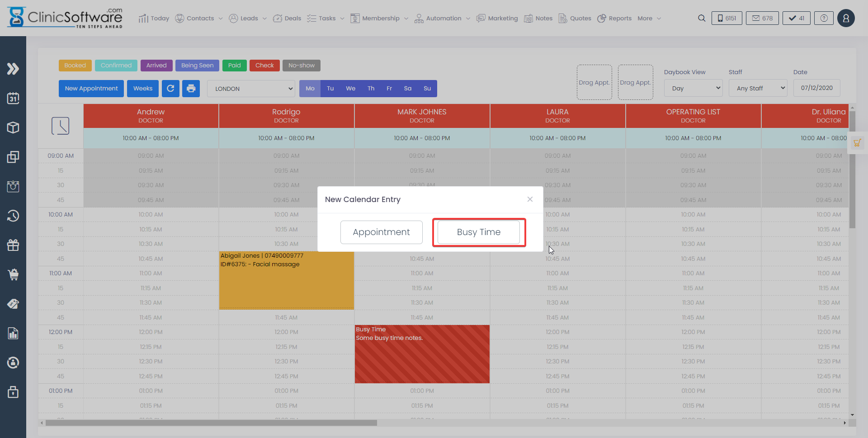Expand the Any Staff dropdown
Screen dimensions: 868x438
click(758, 88)
